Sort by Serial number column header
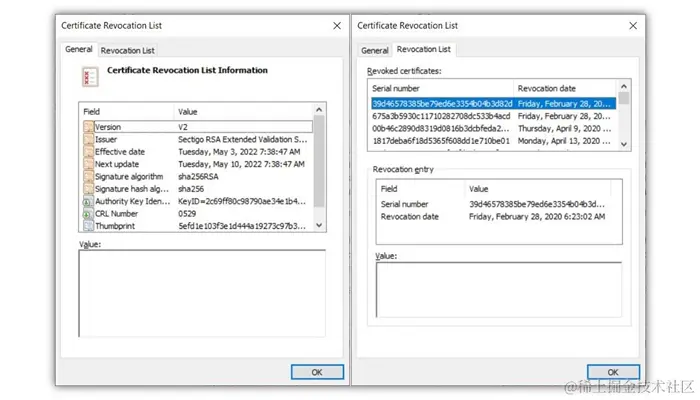The image size is (700, 400). point(441,88)
